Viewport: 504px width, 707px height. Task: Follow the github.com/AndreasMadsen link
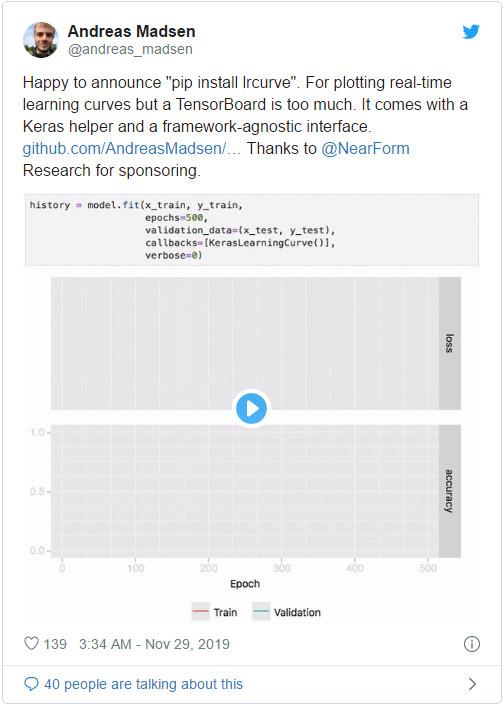pyautogui.click(x=132, y=148)
